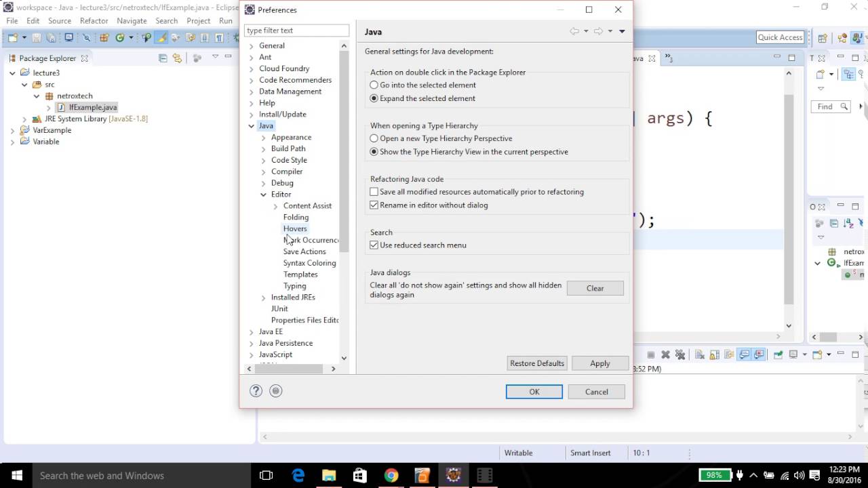This screenshot has width=868, height=488.
Task: Uncheck 'Rename in editor without dialog'
Action: (374, 205)
